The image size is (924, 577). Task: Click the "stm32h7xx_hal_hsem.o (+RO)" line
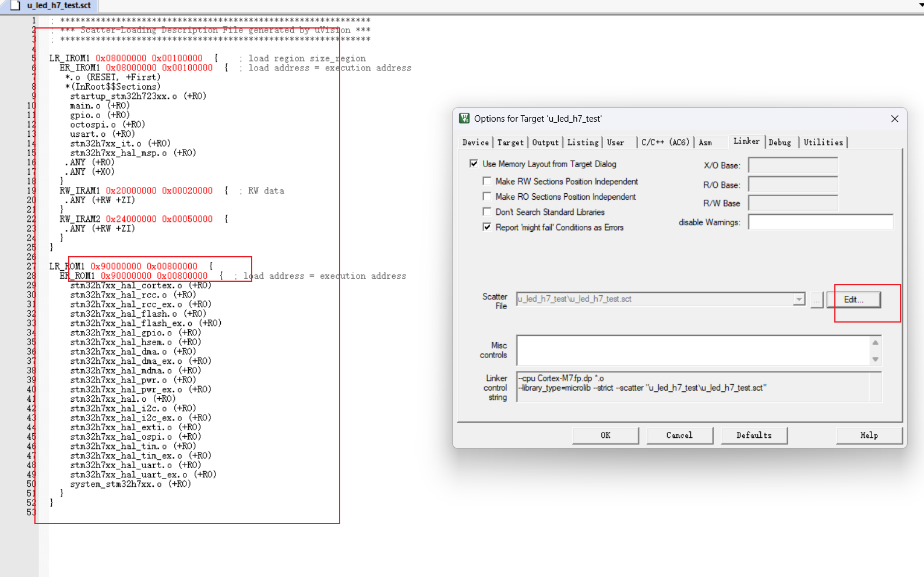tap(136, 342)
